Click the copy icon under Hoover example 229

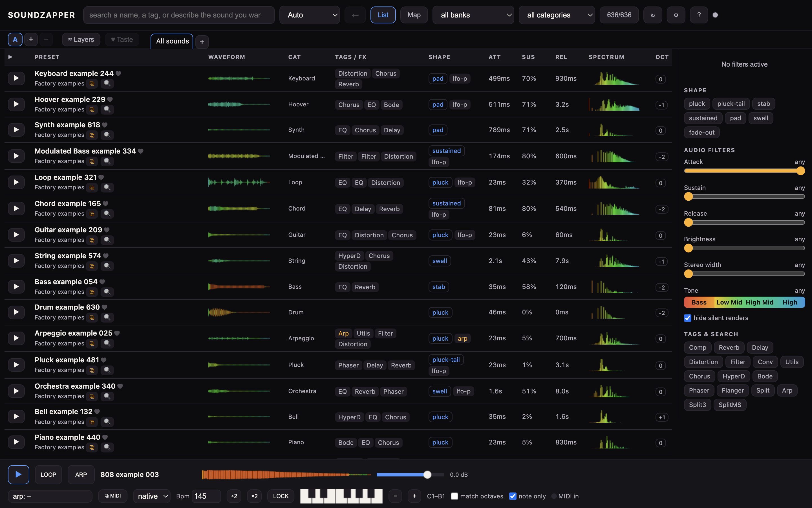[92, 110]
